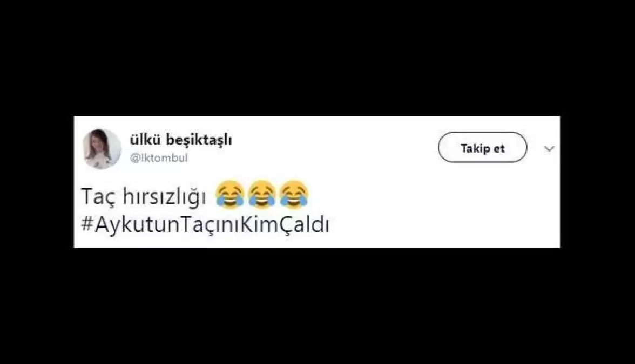Click the @lktombul username handle
Image resolution: width=635 pixels, height=364 pixels.
(x=159, y=157)
